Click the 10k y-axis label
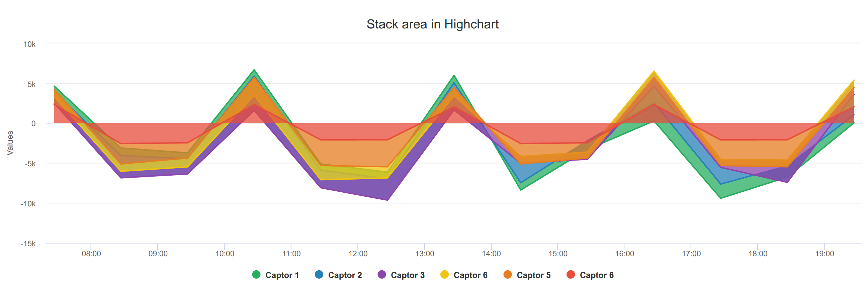The width and height of the screenshot is (868, 287). pyautogui.click(x=29, y=44)
